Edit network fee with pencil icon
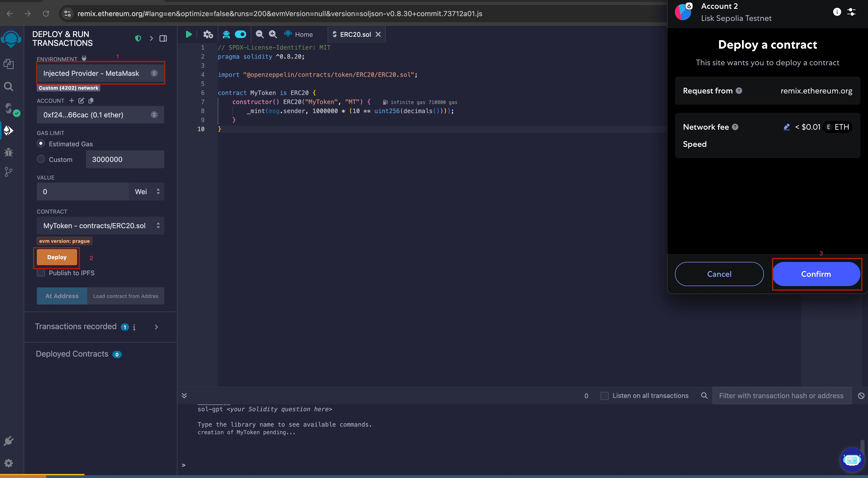This screenshot has height=478, width=868. [787, 127]
